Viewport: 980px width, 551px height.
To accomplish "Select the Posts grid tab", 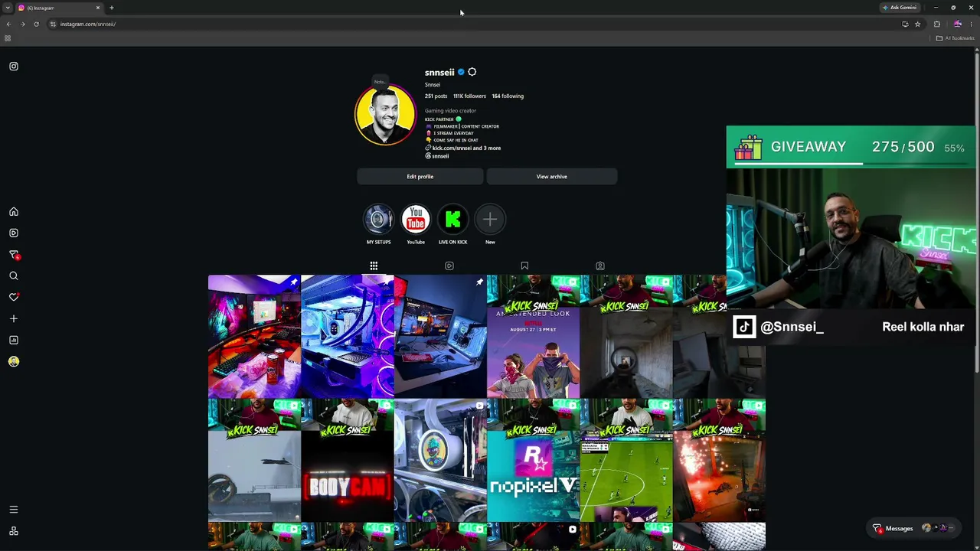I will pyautogui.click(x=374, y=266).
